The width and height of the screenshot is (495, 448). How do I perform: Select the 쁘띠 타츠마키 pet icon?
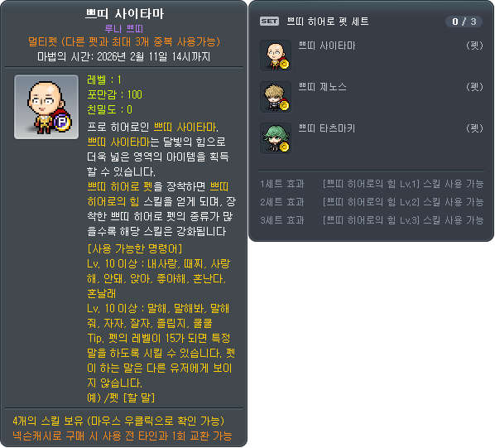(276, 138)
